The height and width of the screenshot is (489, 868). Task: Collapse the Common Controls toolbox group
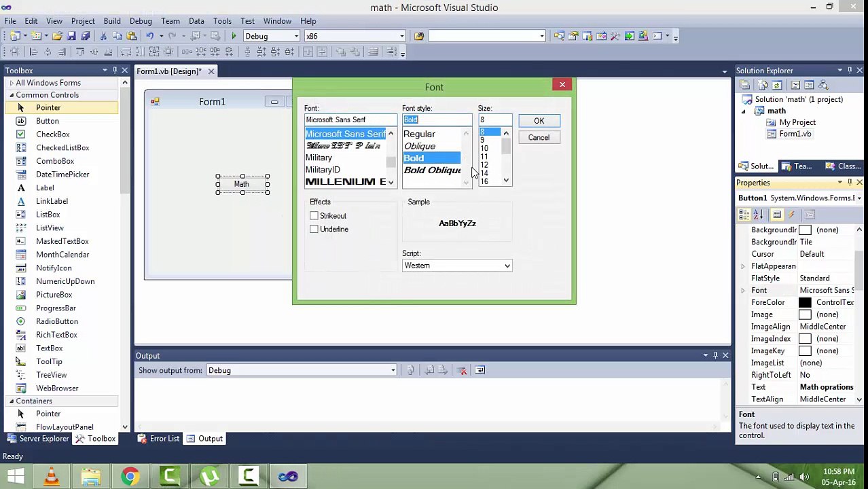pyautogui.click(x=12, y=95)
